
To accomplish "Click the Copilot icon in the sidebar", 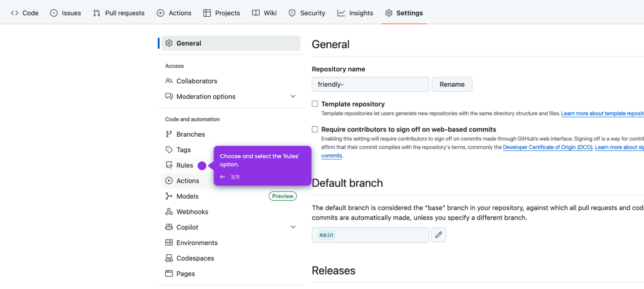I will click(x=169, y=227).
